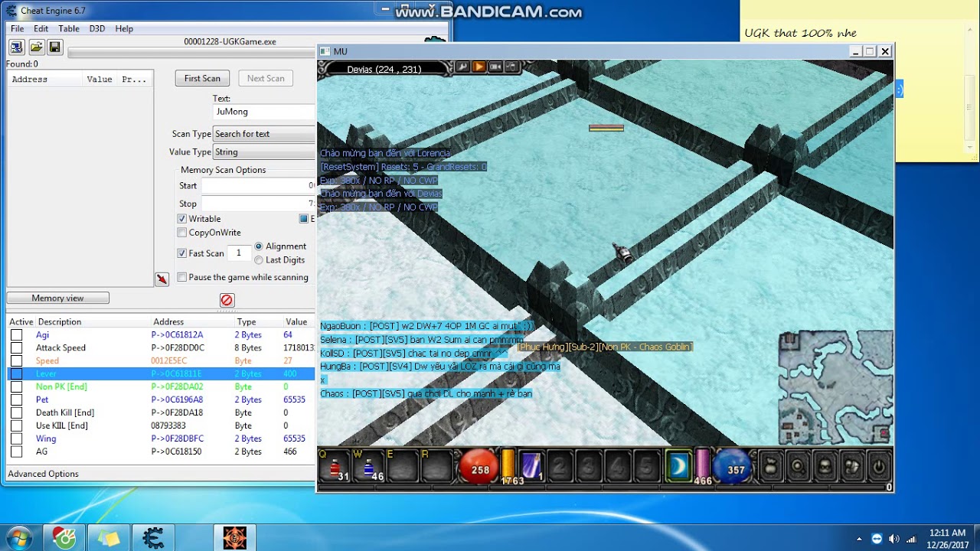Activate the Agi entry checkbox
Screen dimensions: 980x551
coord(16,335)
